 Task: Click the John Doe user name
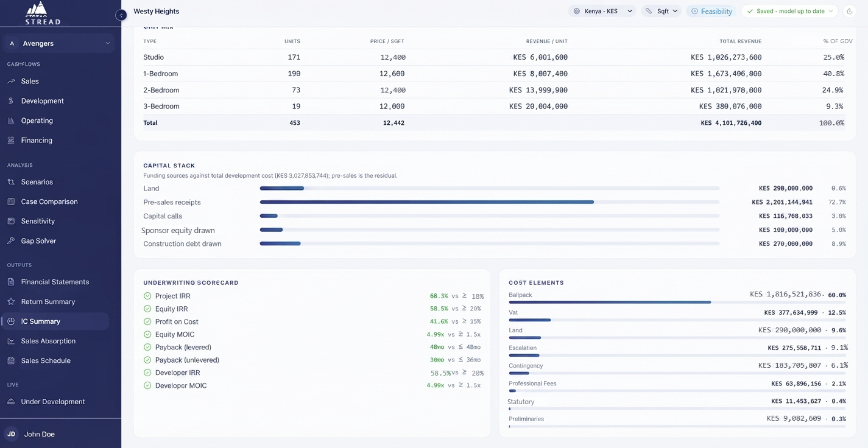[40, 435]
